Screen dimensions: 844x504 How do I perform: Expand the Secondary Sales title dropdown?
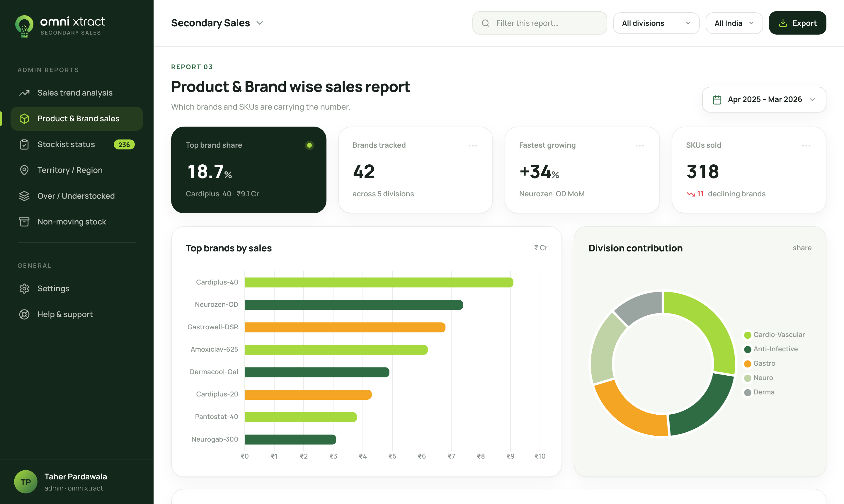click(259, 23)
